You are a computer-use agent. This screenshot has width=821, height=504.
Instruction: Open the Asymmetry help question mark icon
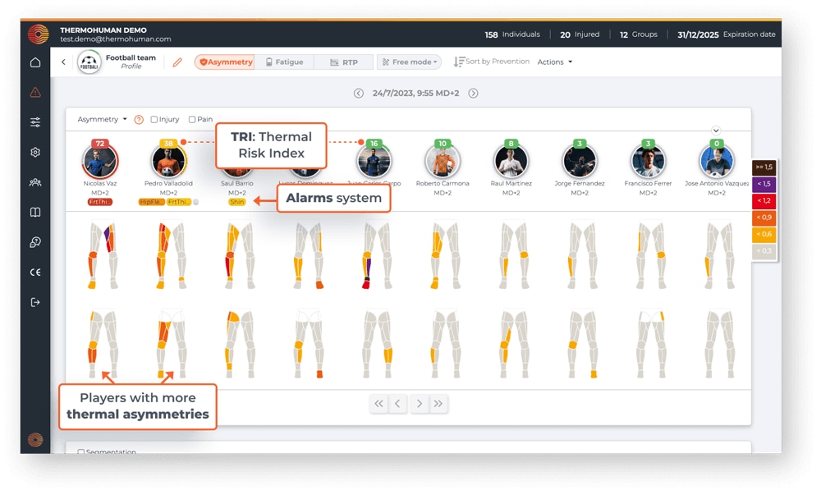point(139,120)
